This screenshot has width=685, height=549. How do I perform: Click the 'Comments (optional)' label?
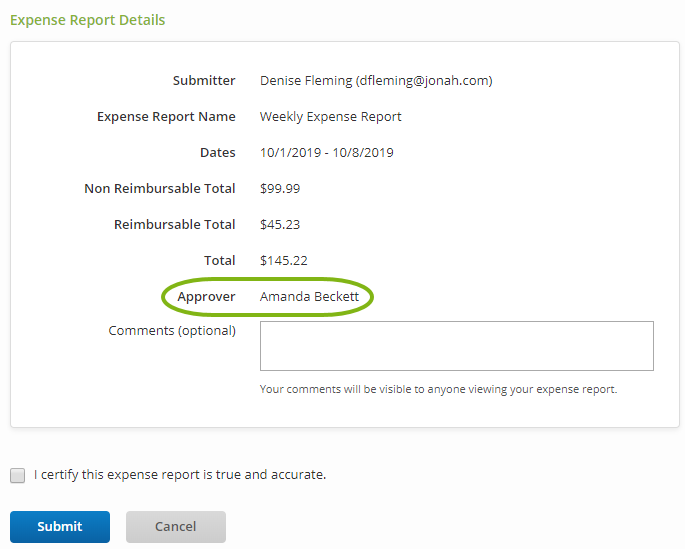[x=172, y=331]
